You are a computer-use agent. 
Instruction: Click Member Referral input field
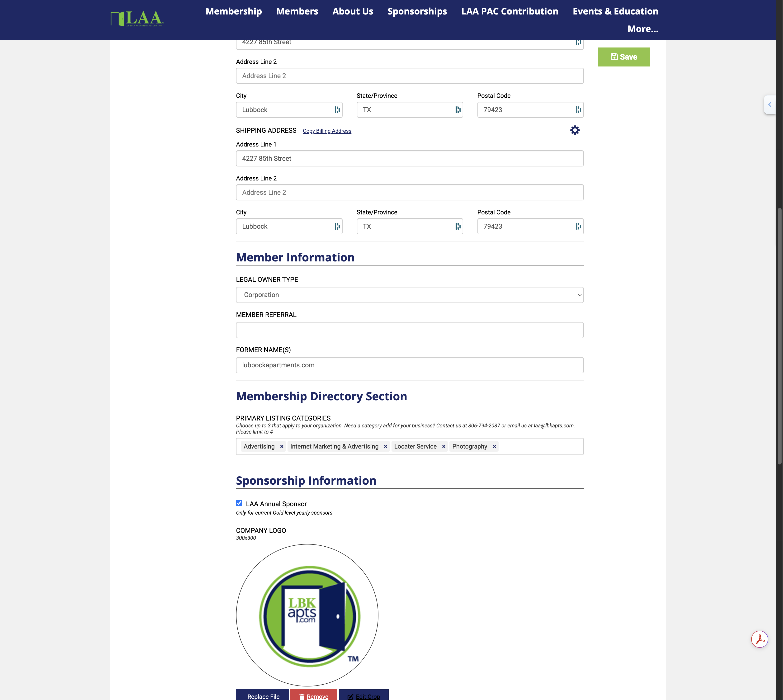pyautogui.click(x=410, y=330)
